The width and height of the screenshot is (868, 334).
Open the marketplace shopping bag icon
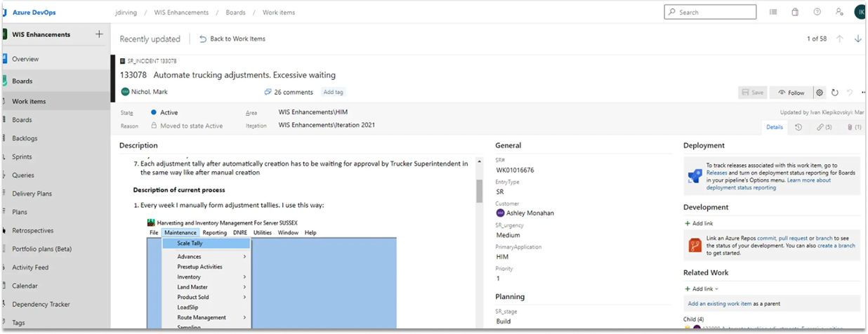795,12
